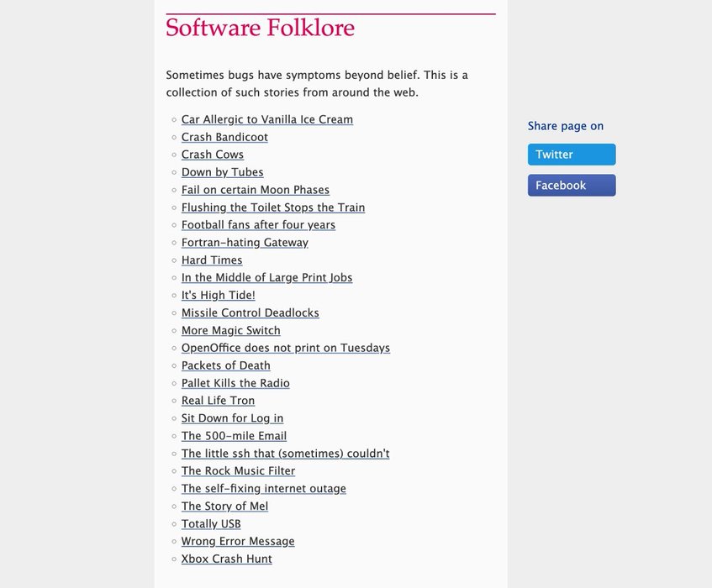Read the Crash Bandicoot story
The width and height of the screenshot is (712, 588).
click(x=224, y=137)
